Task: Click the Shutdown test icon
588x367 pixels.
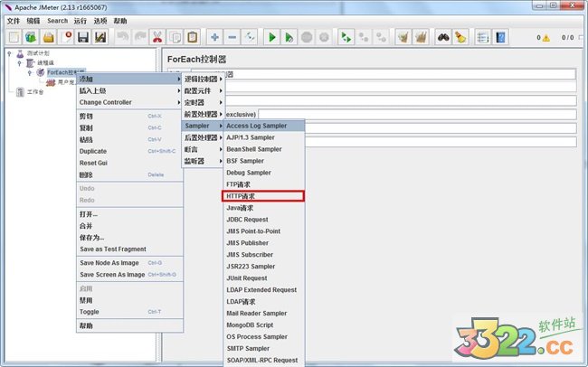Action: click(324, 37)
